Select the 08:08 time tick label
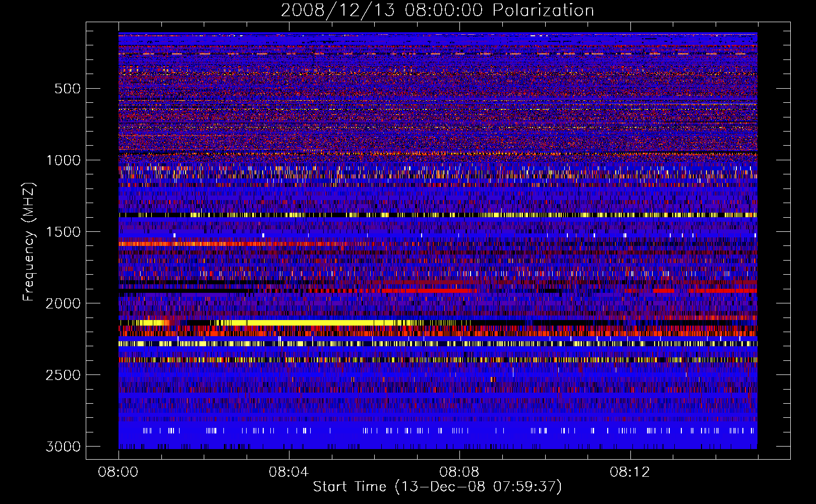The image size is (816, 504). coord(459,472)
